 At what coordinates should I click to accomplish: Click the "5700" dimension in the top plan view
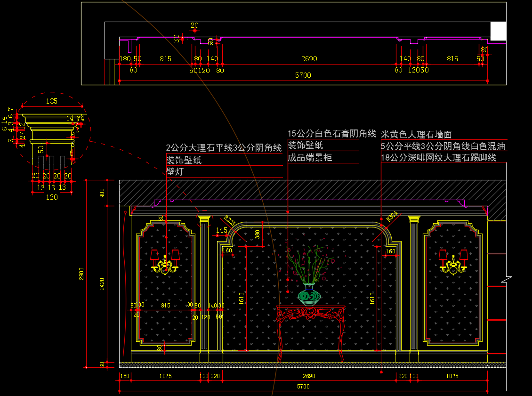point(303,75)
